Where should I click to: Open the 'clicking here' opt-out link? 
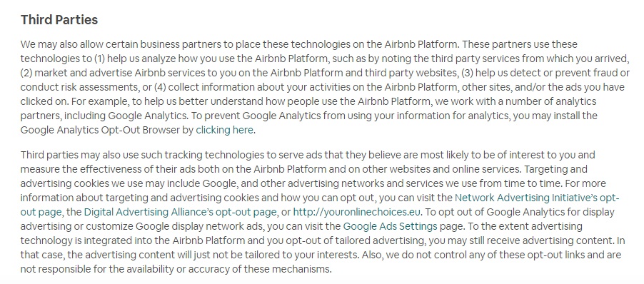(224, 131)
